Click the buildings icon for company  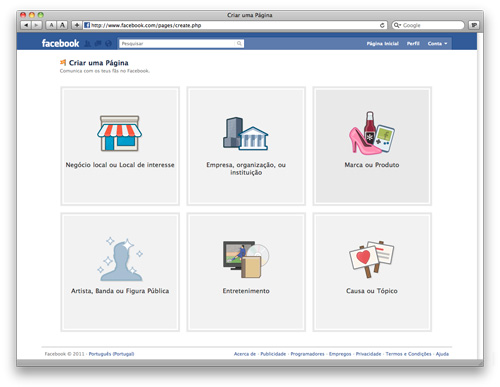pyautogui.click(x=246, y=133)
